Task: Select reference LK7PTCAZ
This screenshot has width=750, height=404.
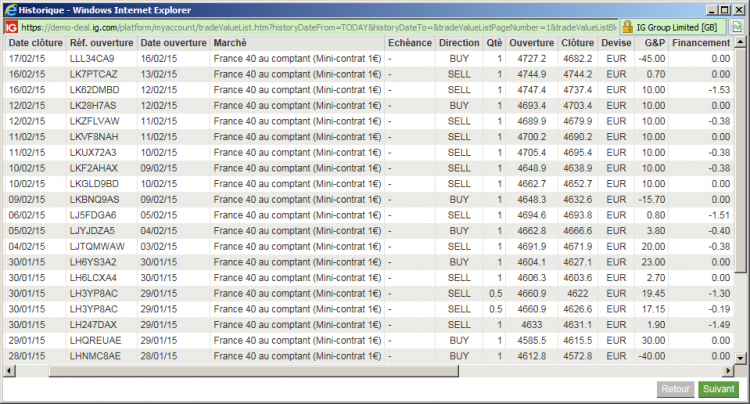Action: pyautogui.click(x=93, y=75)
